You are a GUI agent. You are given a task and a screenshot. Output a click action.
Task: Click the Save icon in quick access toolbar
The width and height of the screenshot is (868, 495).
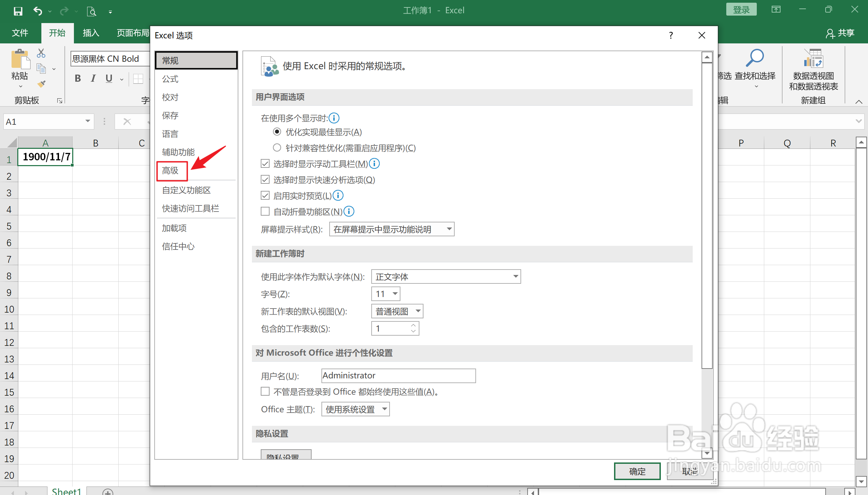click(x=18, y=11)
